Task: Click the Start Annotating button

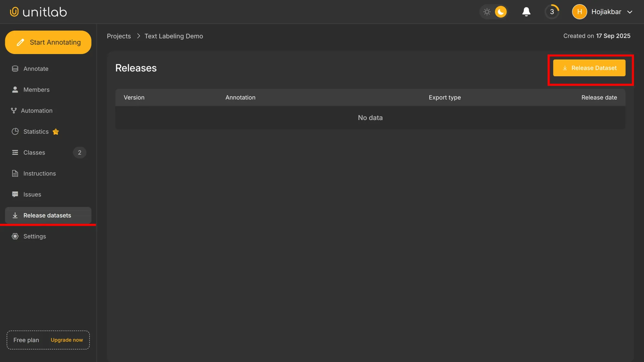Action: (x=48, y=42)
